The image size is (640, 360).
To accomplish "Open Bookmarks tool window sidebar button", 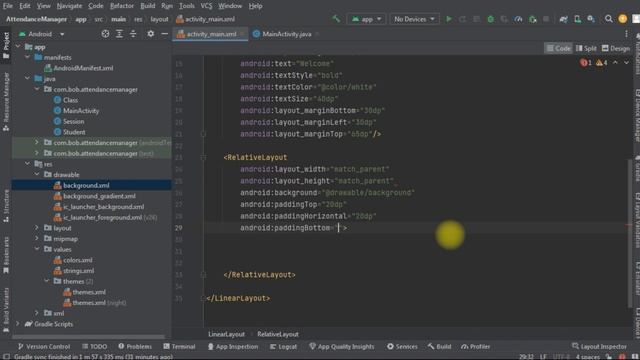I will click(6, 255).
